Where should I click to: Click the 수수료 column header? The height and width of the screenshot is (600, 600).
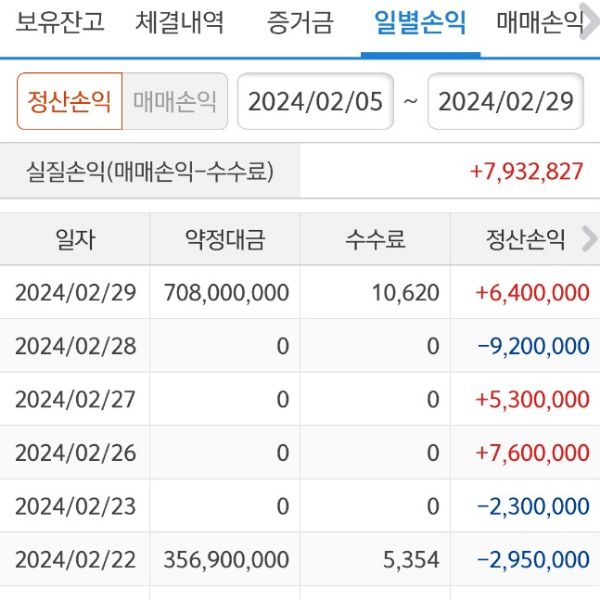pos(375,239)
